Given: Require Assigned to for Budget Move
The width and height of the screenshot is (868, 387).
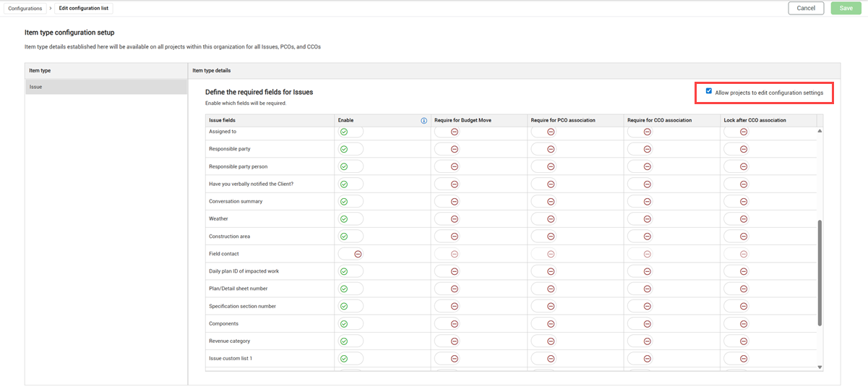Looking at the screenshot, I should [447, 132].
